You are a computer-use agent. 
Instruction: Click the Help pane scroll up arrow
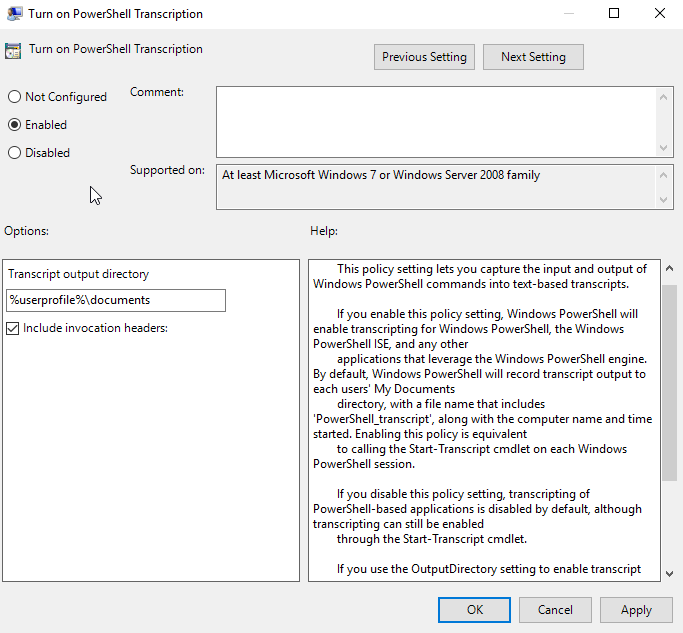pyautogui.click(x=669, y=268)
